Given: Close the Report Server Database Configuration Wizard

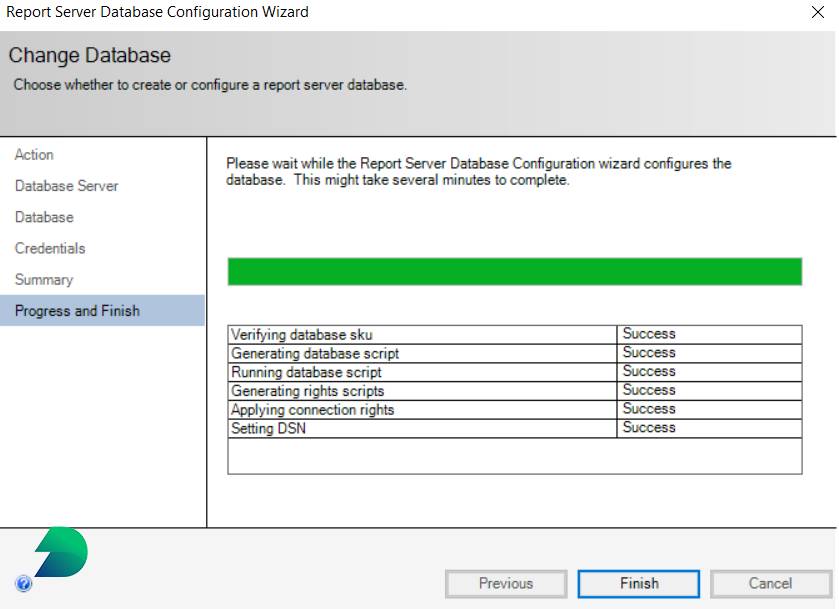Looking at the screenshot, I should click(818, 12).
